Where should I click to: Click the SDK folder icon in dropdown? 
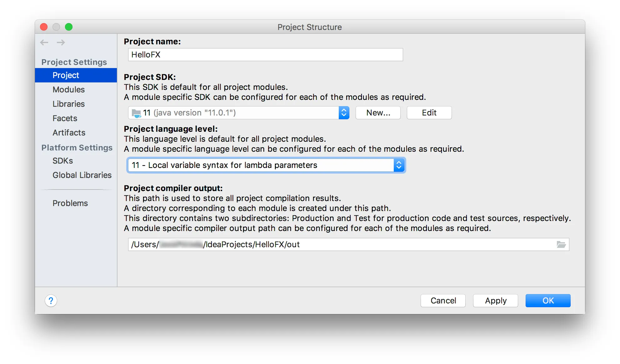(136, 113)
